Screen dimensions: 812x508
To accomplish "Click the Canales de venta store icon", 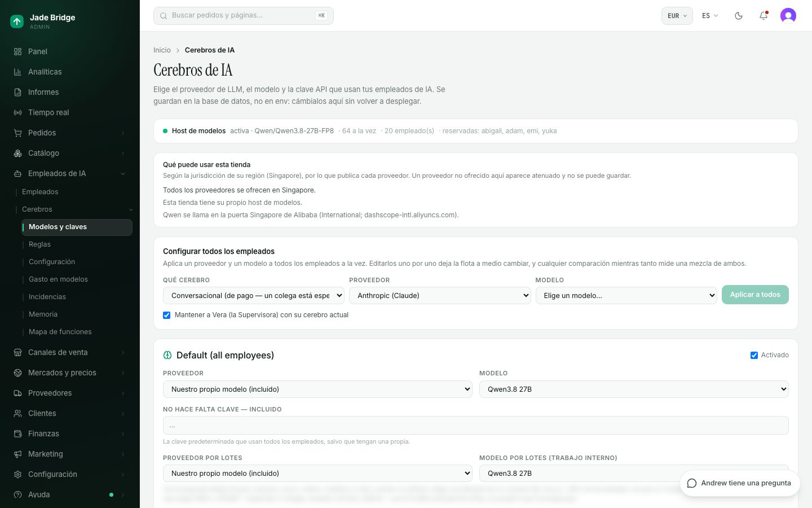I will [x=17, y=352].
